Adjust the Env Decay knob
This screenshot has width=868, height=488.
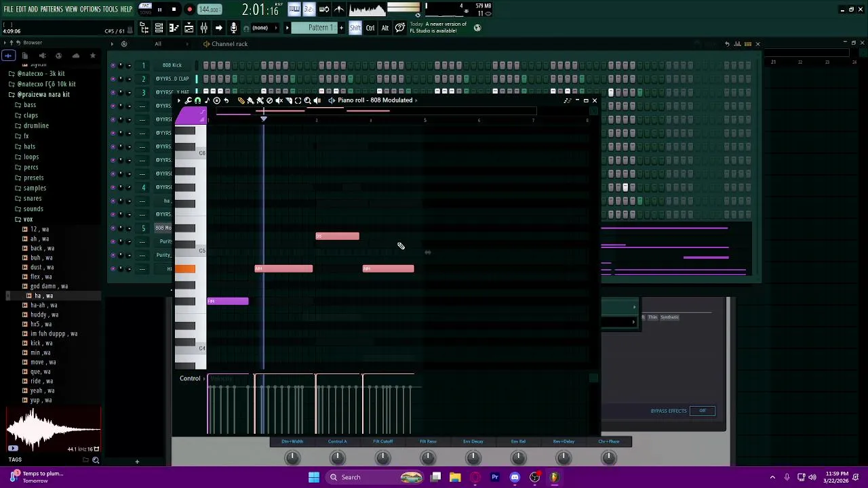tap(473, 458)
